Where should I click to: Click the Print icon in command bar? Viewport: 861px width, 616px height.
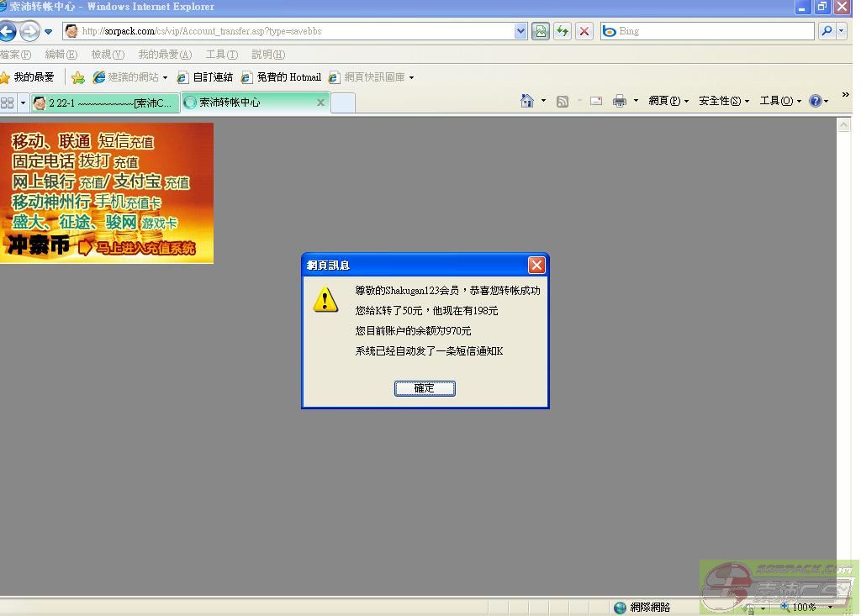pos(620,101)
